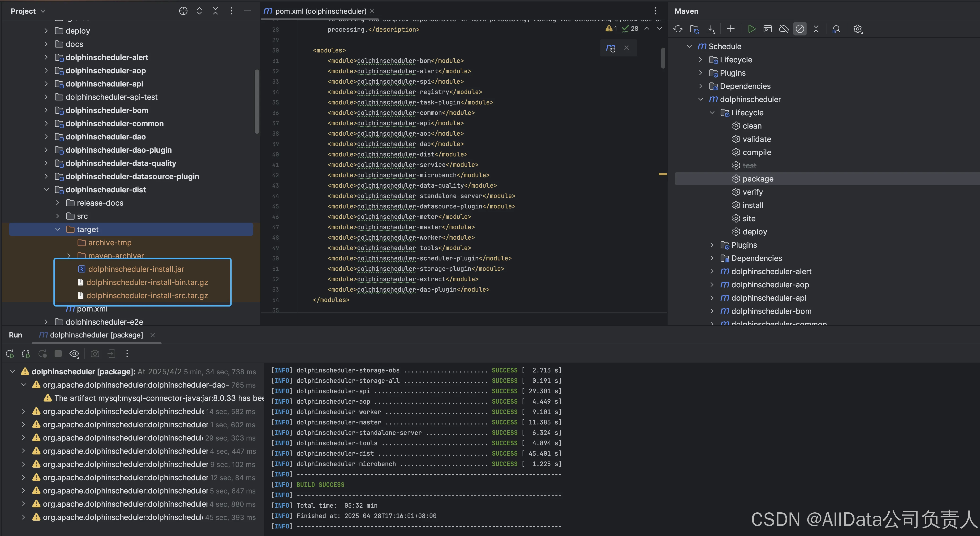Click Execute Maven Goal icon
Image resolution: width=980 pixels, height=536 pixels.
[x=768, y=29]
